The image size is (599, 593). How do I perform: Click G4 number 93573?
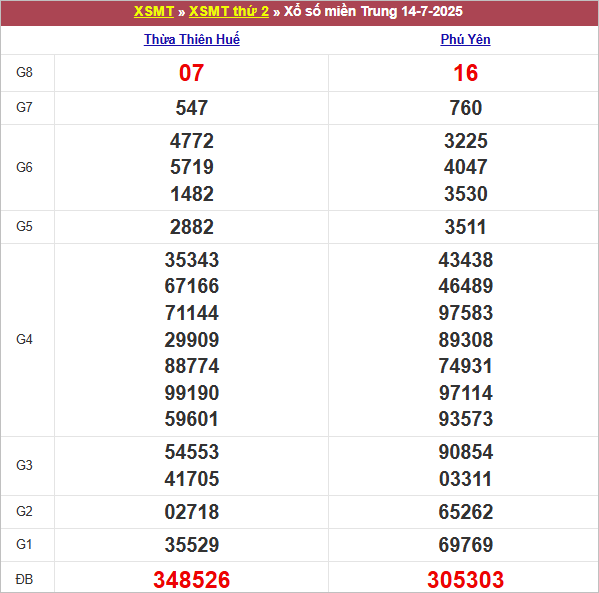[x=465, y=419]
